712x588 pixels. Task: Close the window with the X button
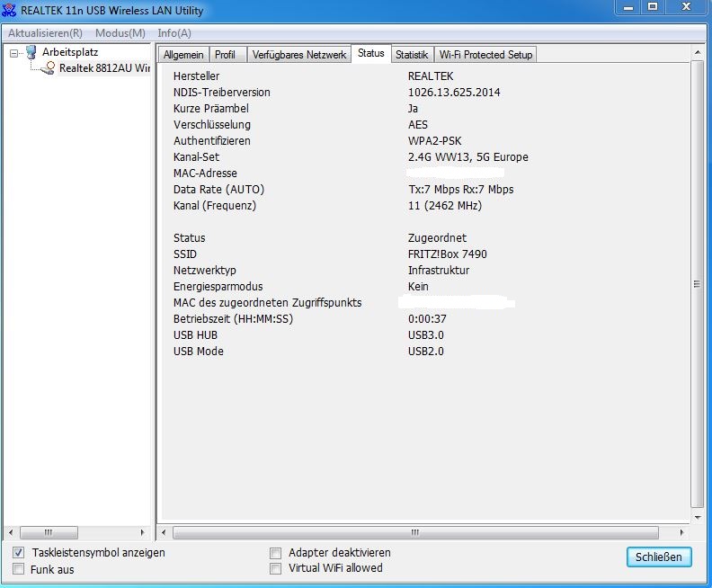tap(687, 7)
